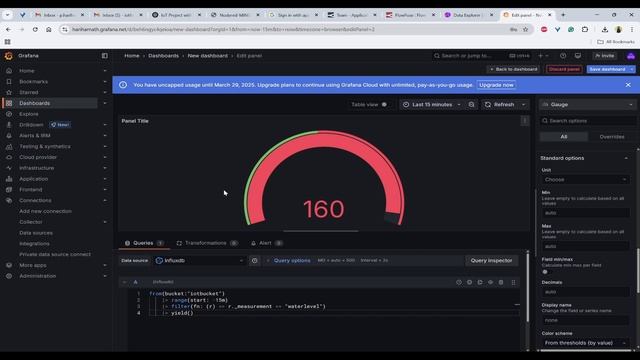Open the browser home page icon
The height and width of the screenshot is (360, 640).
click(49, 29)
